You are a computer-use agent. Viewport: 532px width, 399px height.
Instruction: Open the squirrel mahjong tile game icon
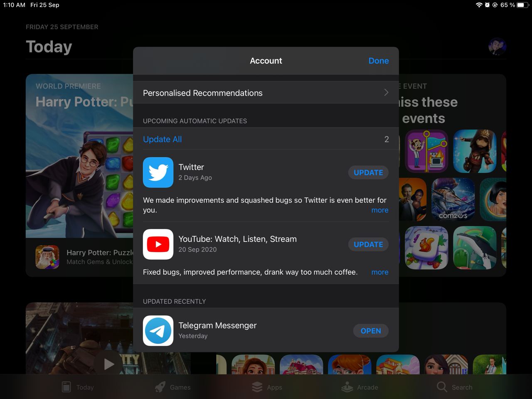pos(426,248)
